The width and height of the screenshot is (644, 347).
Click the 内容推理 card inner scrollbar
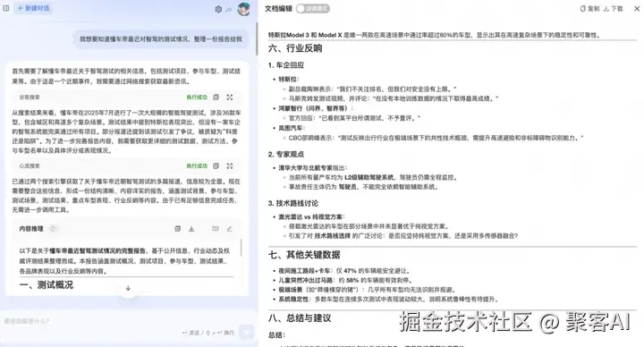click(x=241, y=248)
